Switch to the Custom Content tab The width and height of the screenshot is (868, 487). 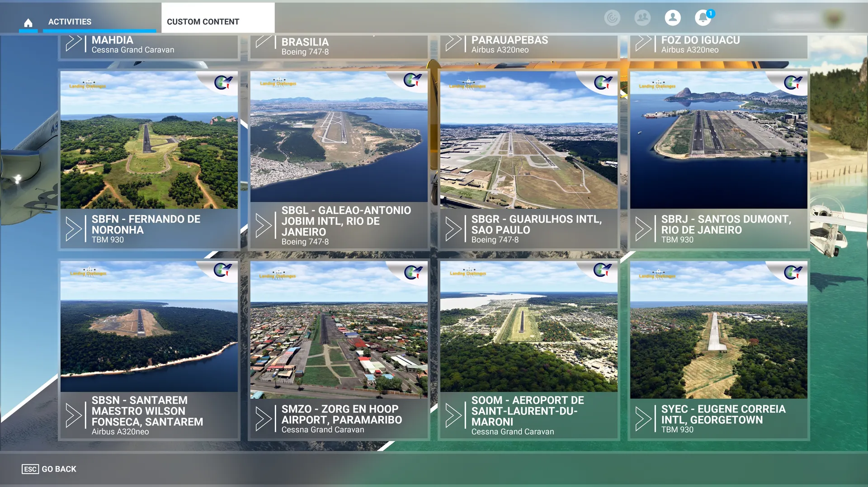pyautogui.click(x=203, y=22)
